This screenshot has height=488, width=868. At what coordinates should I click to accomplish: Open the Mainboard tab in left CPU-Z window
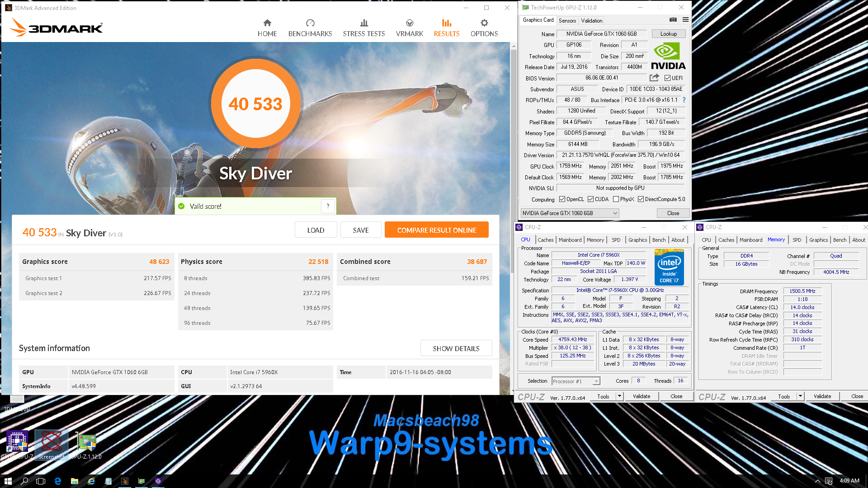(x=570, y=240)
